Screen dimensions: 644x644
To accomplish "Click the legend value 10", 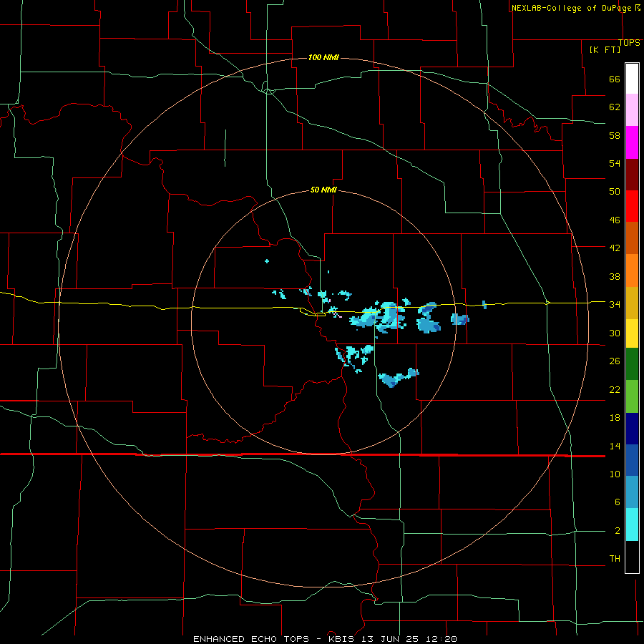I will tap(615, 474).
